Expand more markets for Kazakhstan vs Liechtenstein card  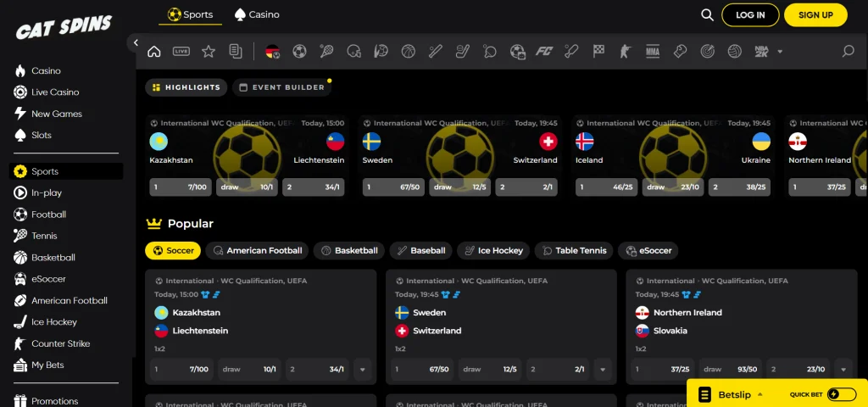coord(362,370)
